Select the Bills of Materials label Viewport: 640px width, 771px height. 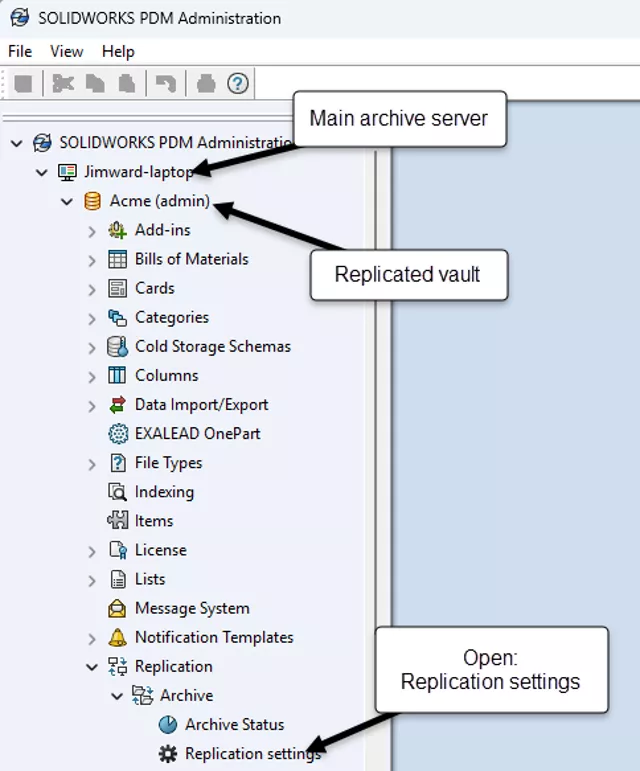[192, 259]
